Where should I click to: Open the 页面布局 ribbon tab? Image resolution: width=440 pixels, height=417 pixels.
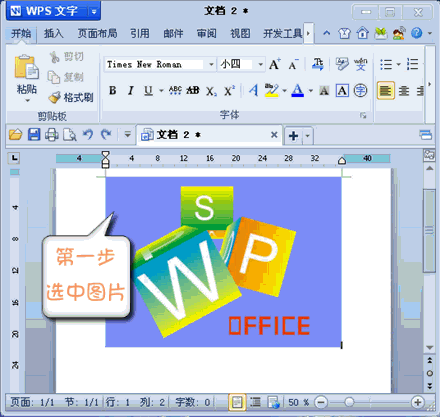tap(97, 33)
